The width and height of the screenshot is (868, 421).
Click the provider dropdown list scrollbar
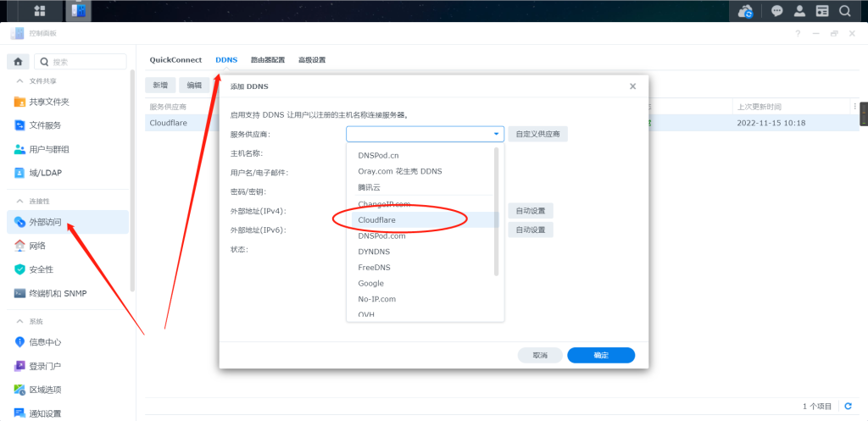(497, 211)
